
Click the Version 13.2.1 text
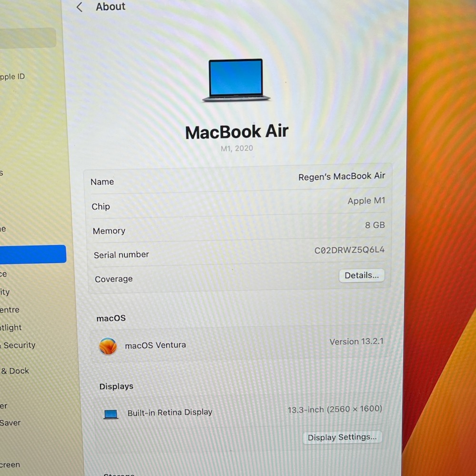(x=357, y=341)
